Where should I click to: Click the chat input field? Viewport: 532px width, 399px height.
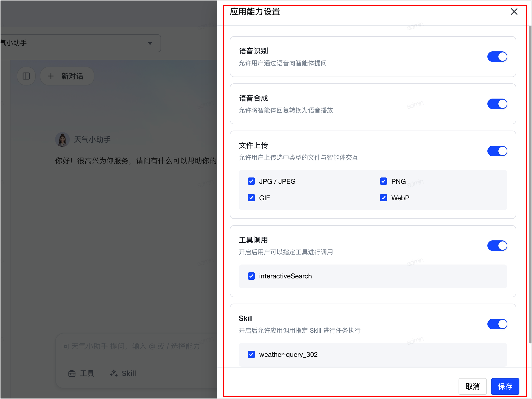coord(136,346)
